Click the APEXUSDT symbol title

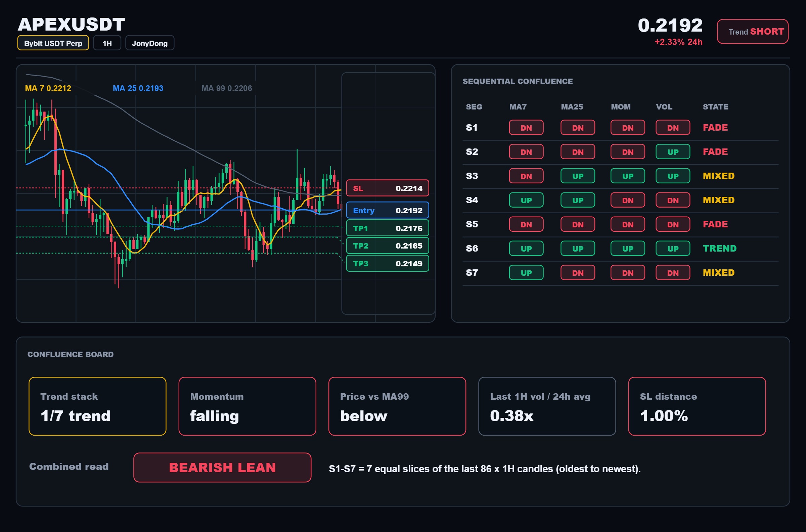(71, 25)
